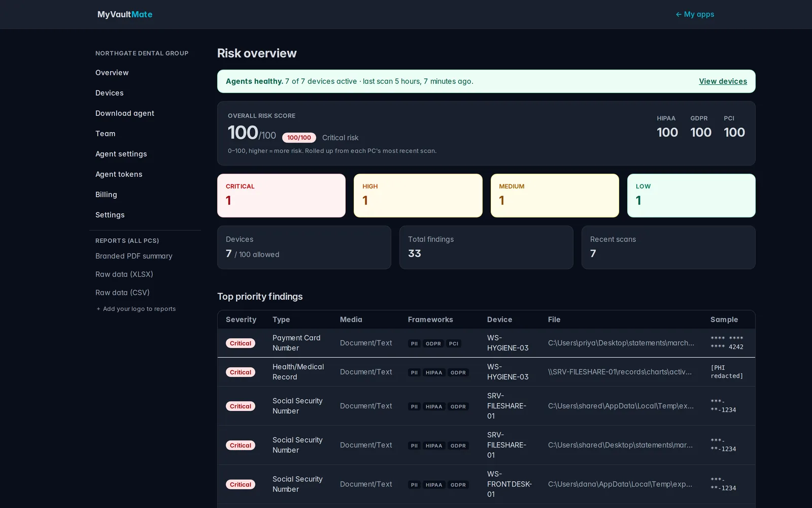Go back to My apps
Image resolution: width=812 pixels, height=508 pixels.
pyautogui.click(x=695, y=14)
